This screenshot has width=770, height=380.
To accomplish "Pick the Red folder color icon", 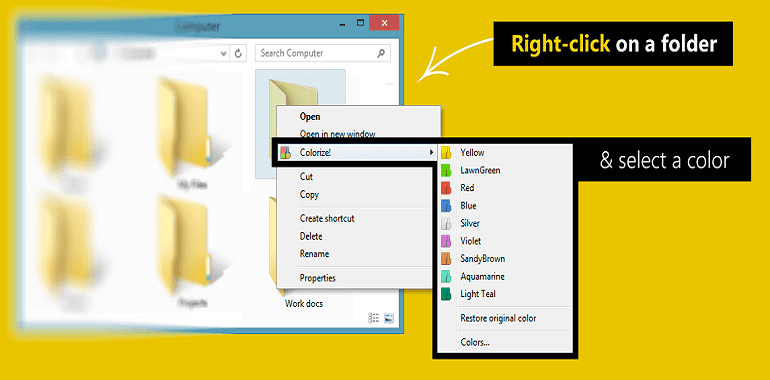I will [x=446, y=188].
